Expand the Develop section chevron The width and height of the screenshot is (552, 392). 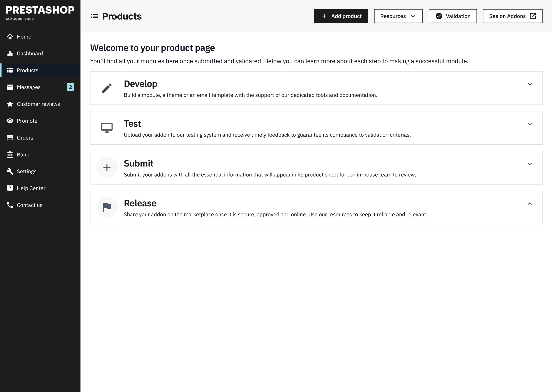(530, 84)
